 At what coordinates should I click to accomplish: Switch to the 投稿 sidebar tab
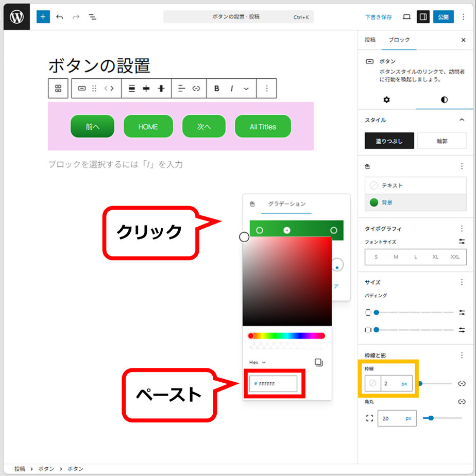[370, 40]
